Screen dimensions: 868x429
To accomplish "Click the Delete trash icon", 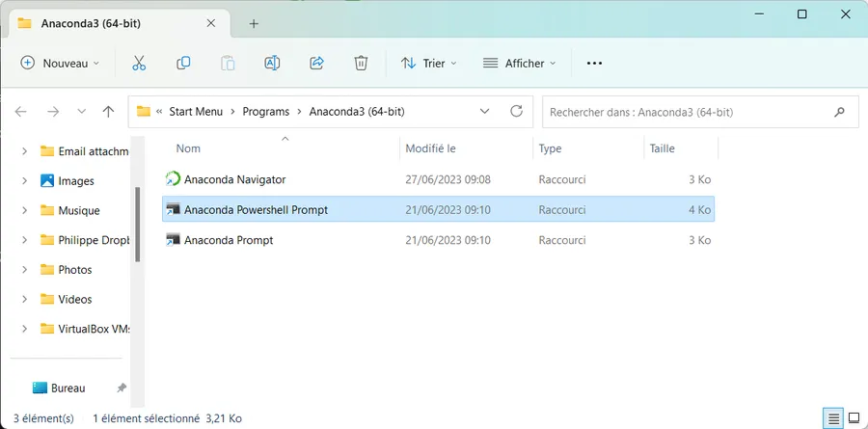I will tap(361, 63).
